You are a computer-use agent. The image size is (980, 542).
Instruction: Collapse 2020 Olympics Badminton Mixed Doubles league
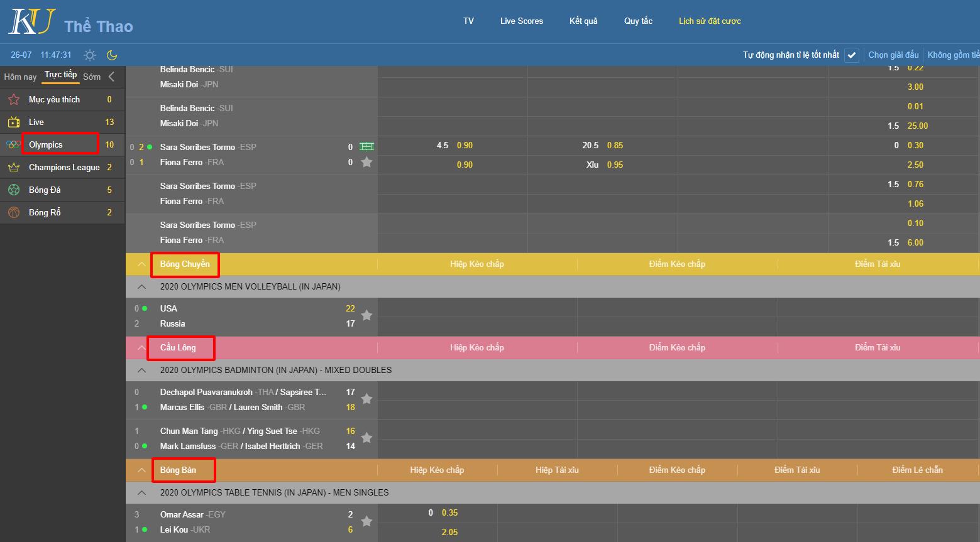141,370
